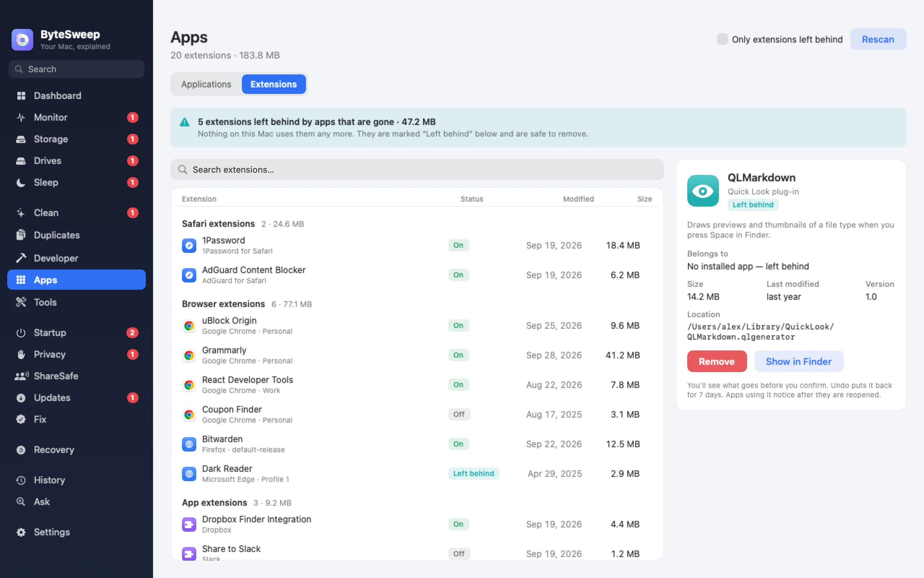Image resolution: width=924 pixels, height=578 pixels.
Task: Enable Only extensions left behind checkbox
Action: click(722, 39)
